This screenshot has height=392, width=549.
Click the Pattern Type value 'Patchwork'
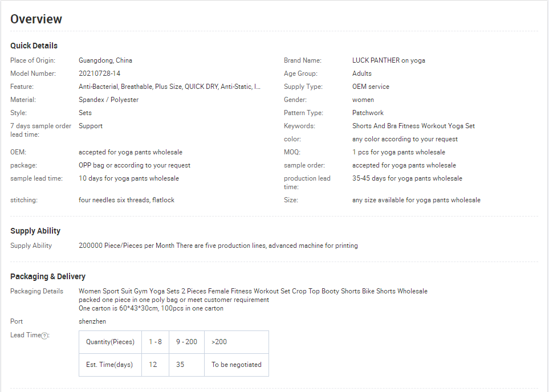[368, 113]
